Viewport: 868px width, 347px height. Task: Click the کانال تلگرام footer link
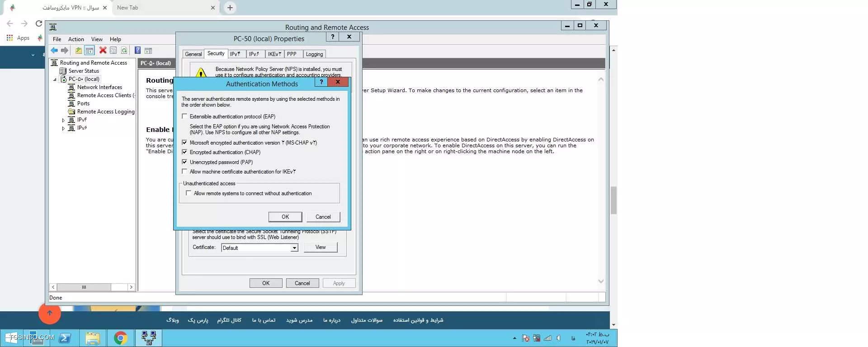229,320
